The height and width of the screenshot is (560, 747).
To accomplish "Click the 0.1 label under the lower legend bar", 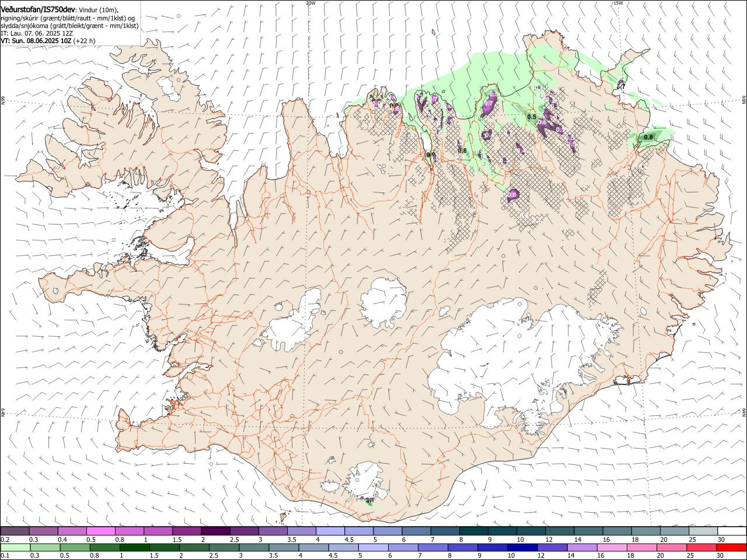I will click(4, 556).
